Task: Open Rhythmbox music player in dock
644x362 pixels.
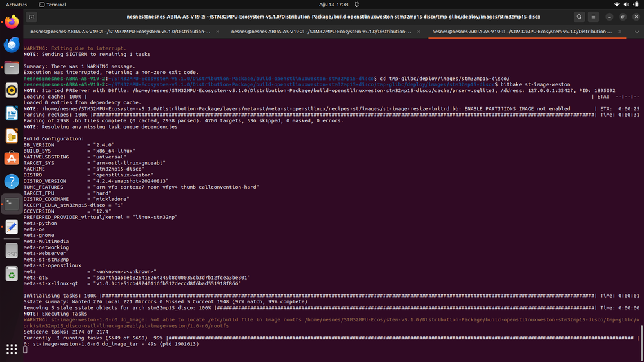Action: point(12,90)
